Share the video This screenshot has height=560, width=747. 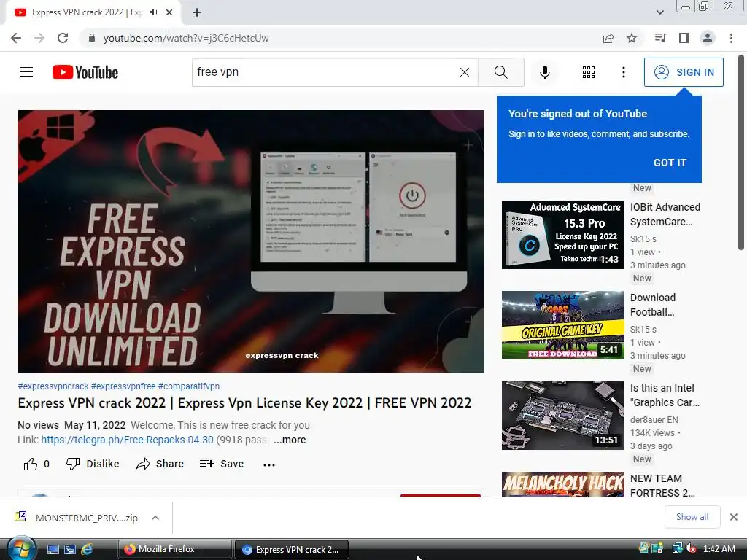(x=160, y=464)
